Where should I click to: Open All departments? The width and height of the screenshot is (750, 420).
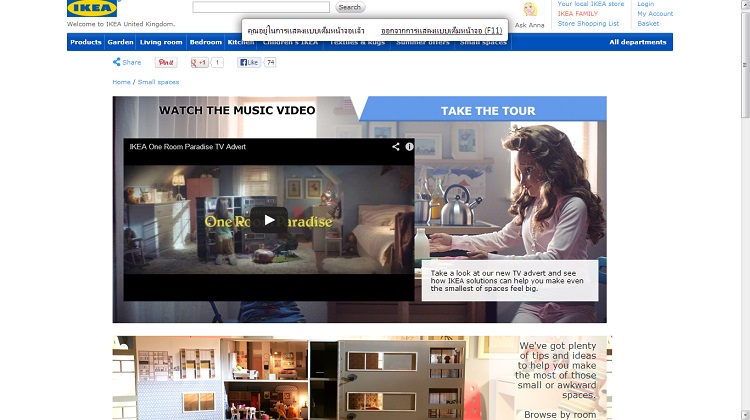coord(638,42)
